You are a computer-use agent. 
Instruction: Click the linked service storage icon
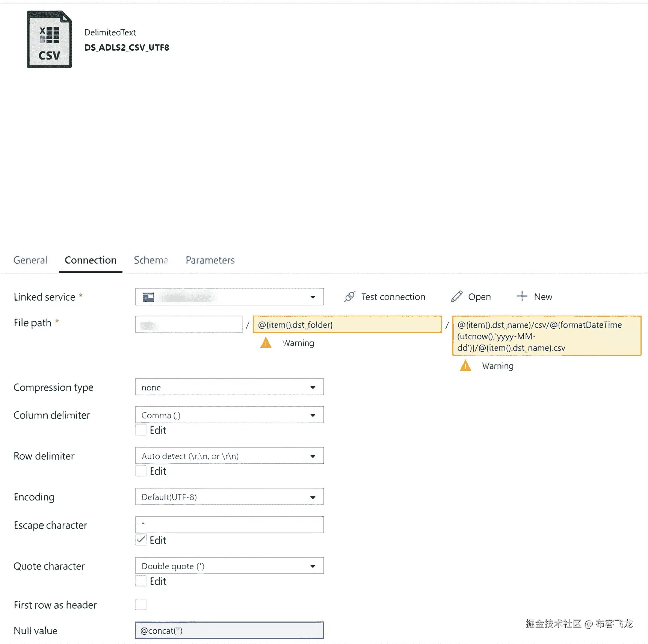[x=148, y=297]
